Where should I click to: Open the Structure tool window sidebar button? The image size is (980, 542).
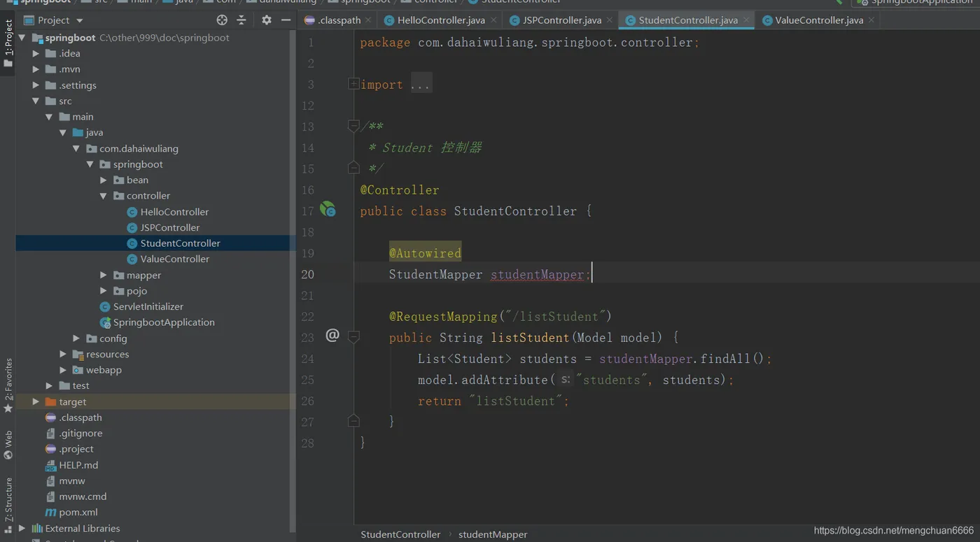8,504
